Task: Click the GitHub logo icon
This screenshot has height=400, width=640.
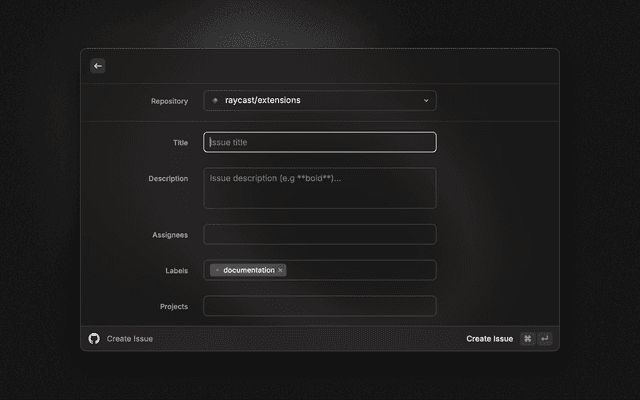Action: pos(94,339)
